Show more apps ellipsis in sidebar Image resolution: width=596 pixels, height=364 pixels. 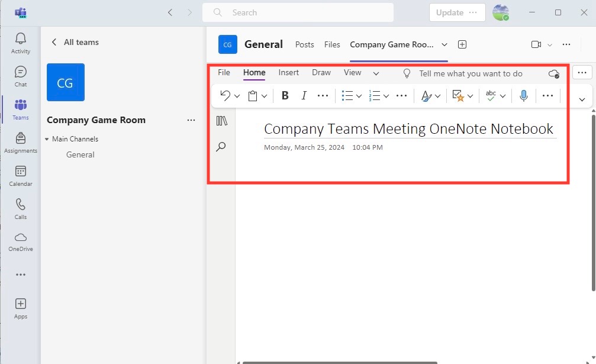21,274
